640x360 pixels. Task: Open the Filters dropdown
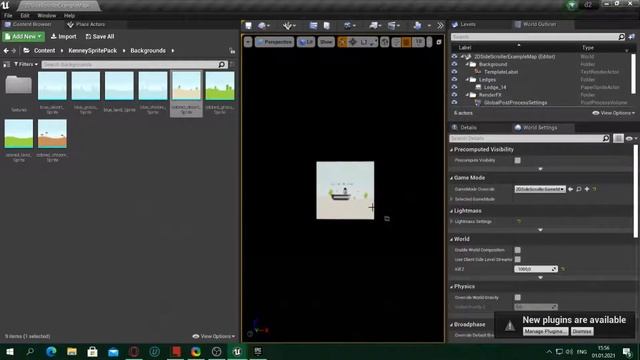pos(26,64)
